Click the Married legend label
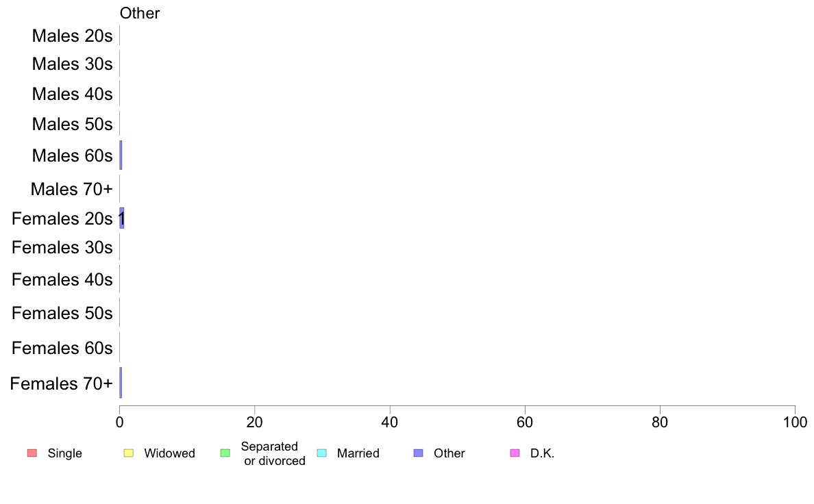The image size is (814, 504). pos(358,453)
